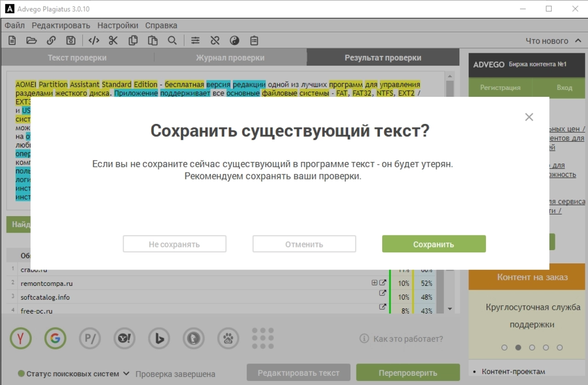This screenshot has width=588, height=385.
Task: Close the save dialog with X
Action: (529, 117)
